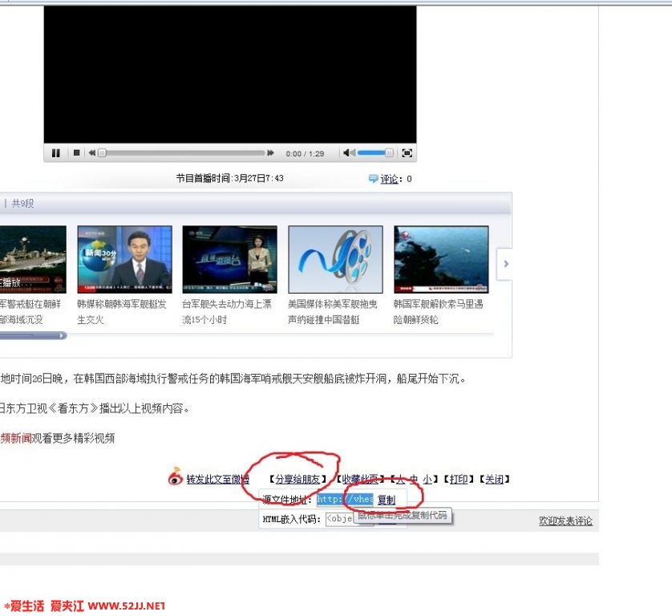Open the film reel video thumbnail
The image size is (672, 616).
(335, 259)
